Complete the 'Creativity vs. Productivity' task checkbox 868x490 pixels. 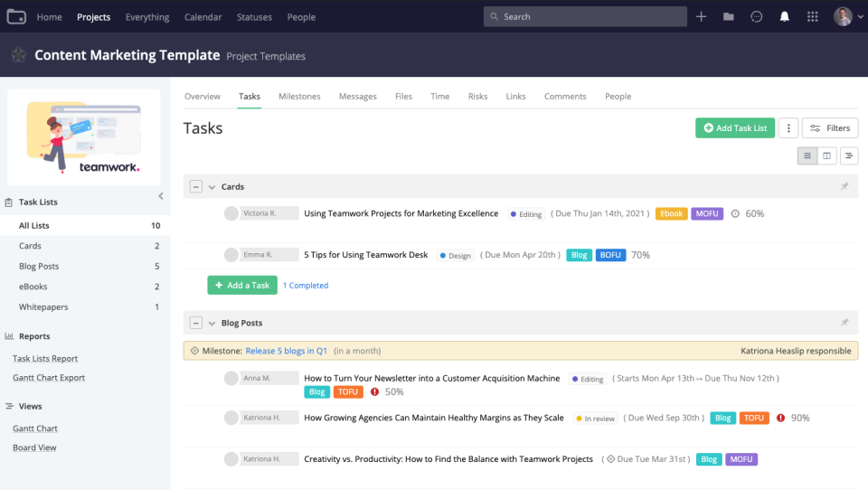click(x=231, y=459)
